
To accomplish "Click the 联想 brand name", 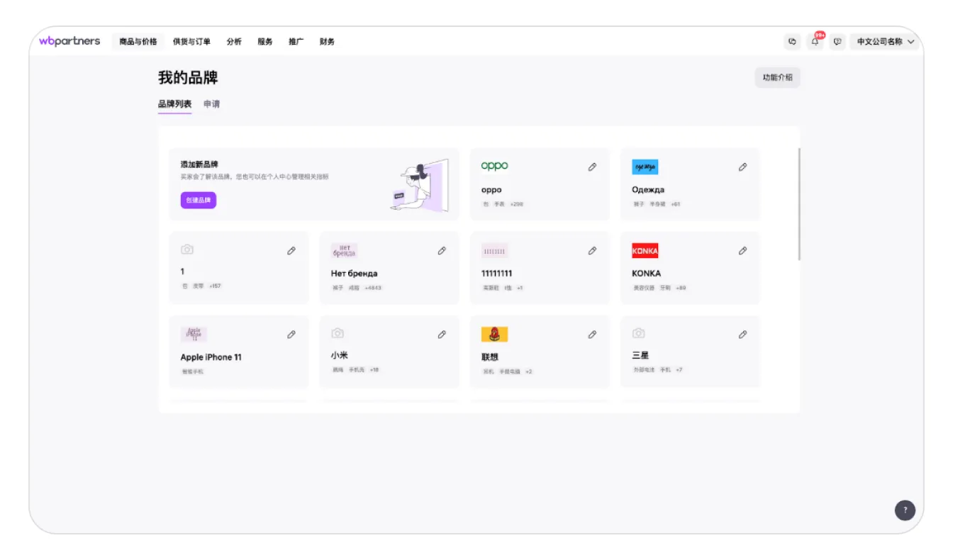I will point(490,357).
